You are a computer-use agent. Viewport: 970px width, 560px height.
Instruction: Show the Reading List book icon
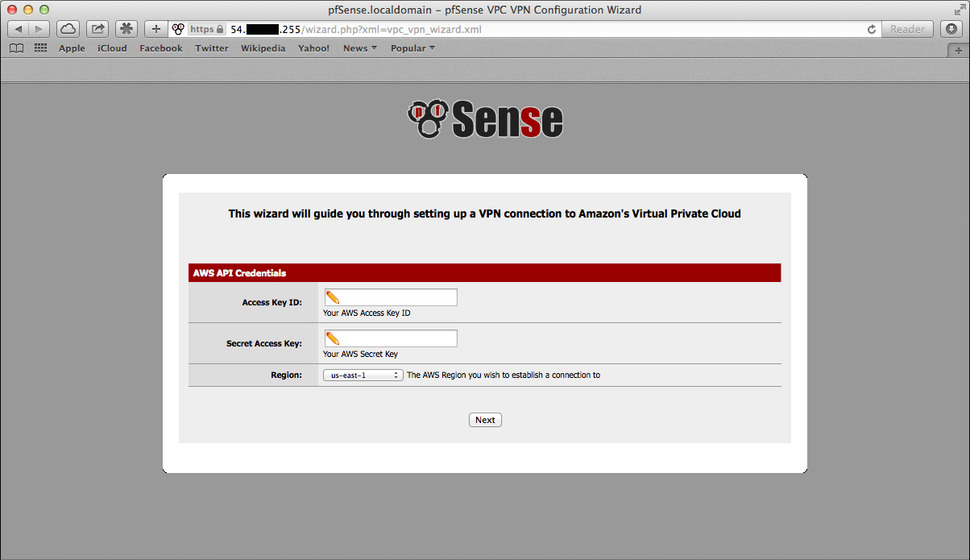coord(16,48)
